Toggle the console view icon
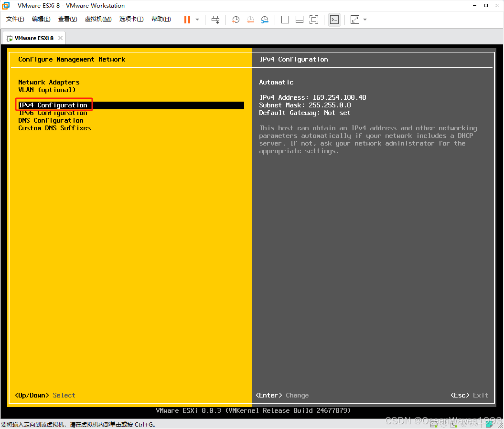 (334, 20)
